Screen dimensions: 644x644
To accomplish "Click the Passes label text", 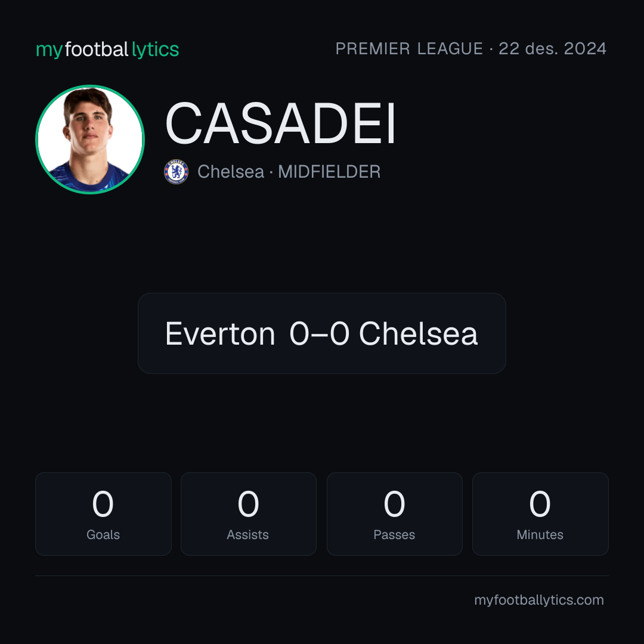I will click(x=394, y=535).
